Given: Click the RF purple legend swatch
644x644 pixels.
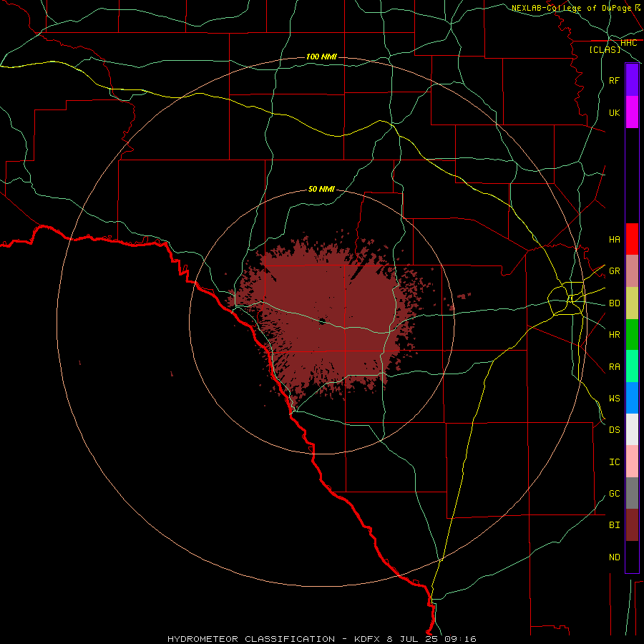Looking at the screenshot, I should tap(632, 80).
